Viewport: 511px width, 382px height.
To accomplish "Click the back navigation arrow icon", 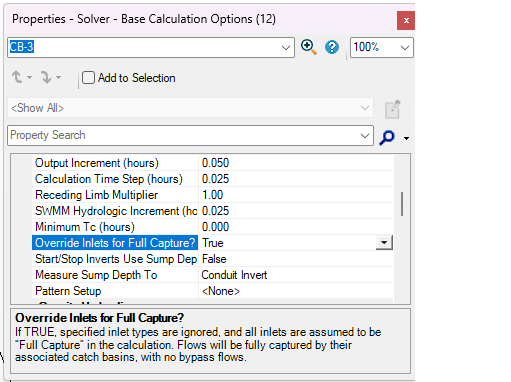I will click(17, 77).
